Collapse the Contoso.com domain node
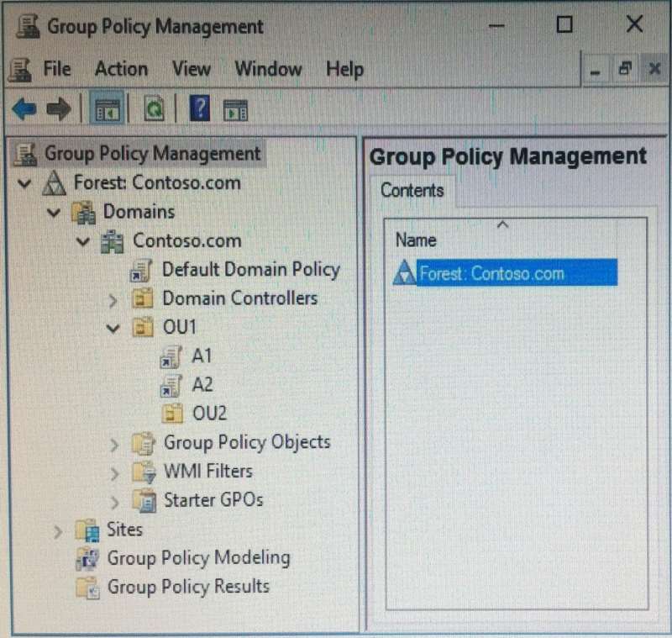The height and width of the screenshot is (638, 672). [x=82, y=241]
